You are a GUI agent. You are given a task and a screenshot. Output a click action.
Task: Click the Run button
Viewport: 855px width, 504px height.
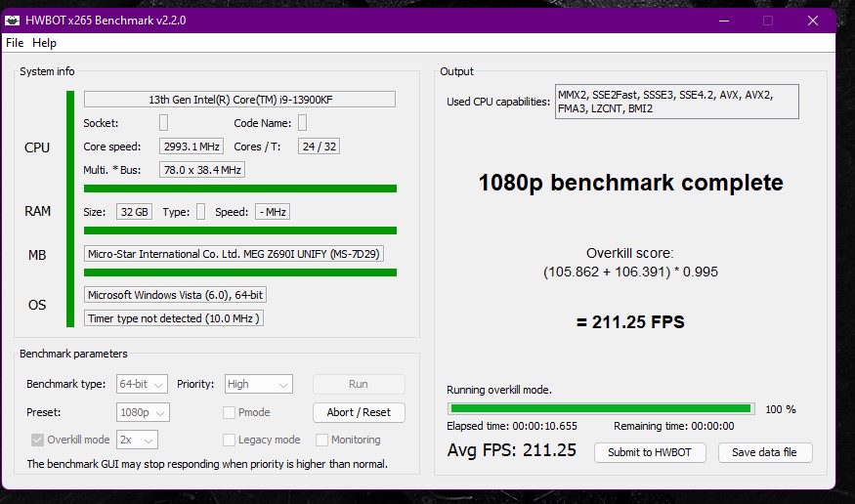(359, 384)
